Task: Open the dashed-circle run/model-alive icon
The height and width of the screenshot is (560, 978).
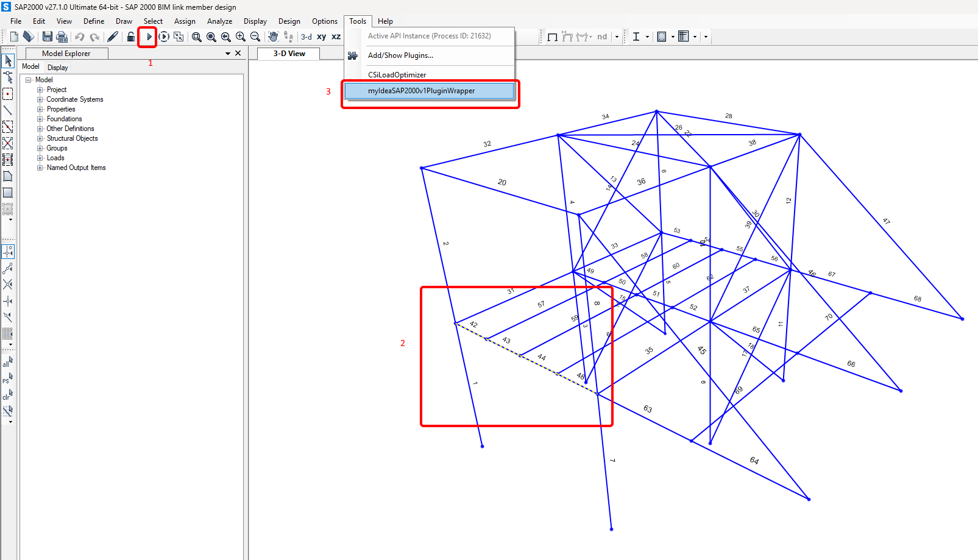Action: point(164,37)
